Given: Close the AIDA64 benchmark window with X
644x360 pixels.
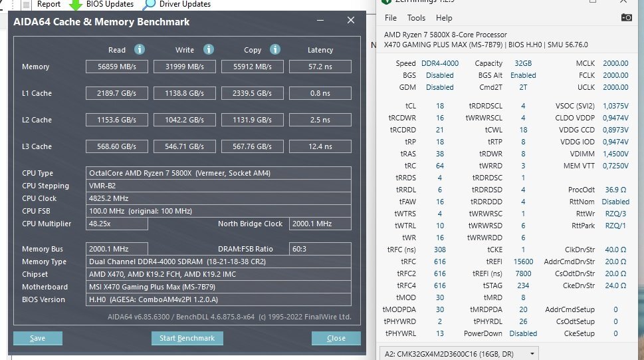Looking at the screenshot, I should [x=351, y=20].
